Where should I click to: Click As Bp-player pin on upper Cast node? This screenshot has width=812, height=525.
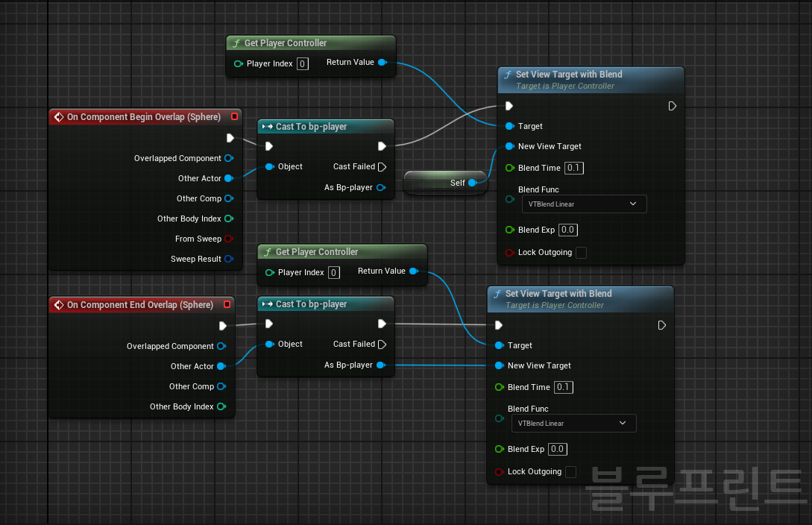point(381,187)
